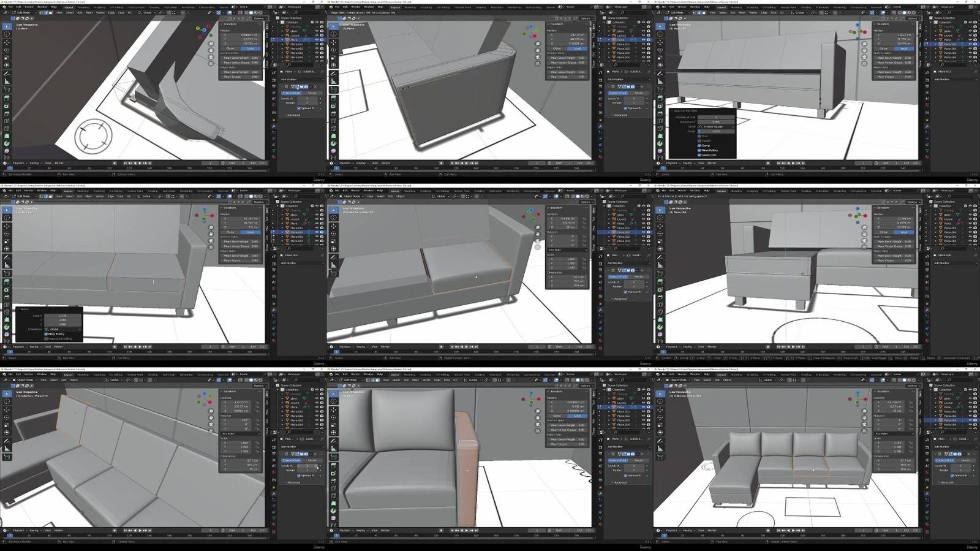Select Rotate tool in bottom-left panel toolbar
Image resolution: width=980 pixels, height=551 pixels.
(x=7, y=417)
